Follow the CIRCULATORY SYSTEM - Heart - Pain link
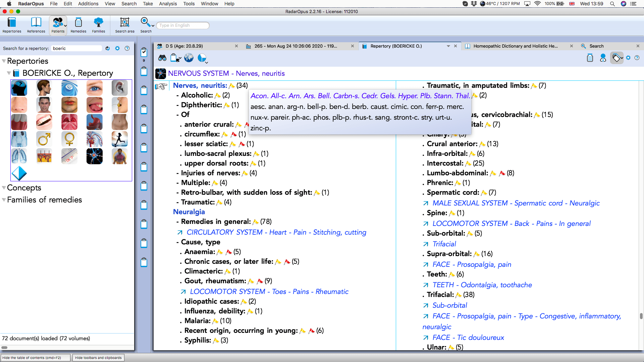The height and width of the screenshot is (362, 644). (276, 232)
